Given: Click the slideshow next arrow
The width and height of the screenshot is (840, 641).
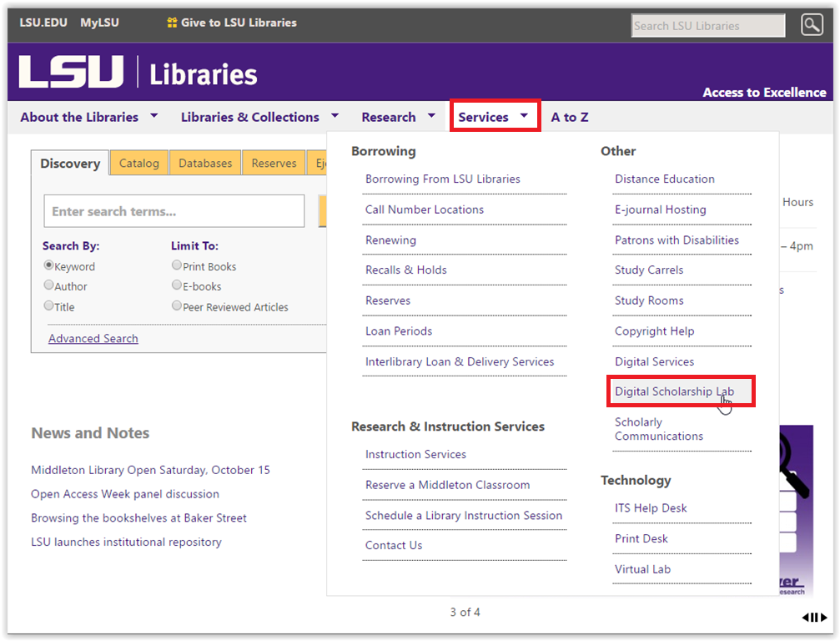Looking at the screenshot, I should click(824, 618).
